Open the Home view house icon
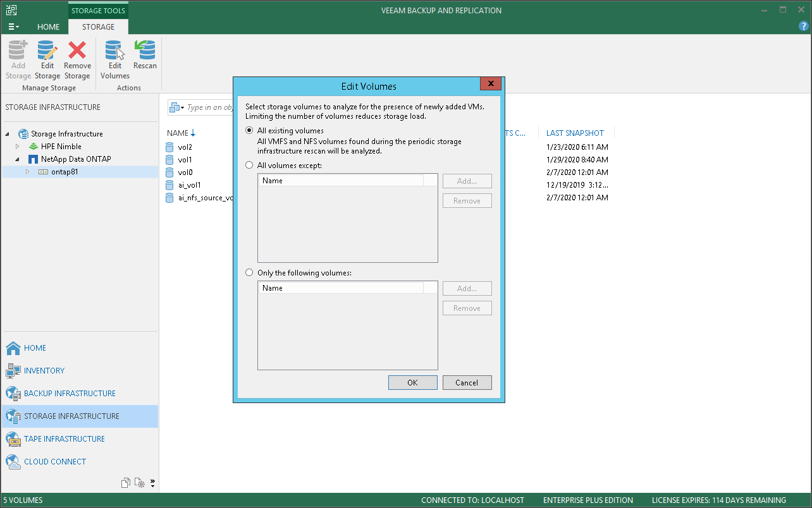Image resolution: width=812 pixels, height=508 pixels. click(x=13, y=348)
